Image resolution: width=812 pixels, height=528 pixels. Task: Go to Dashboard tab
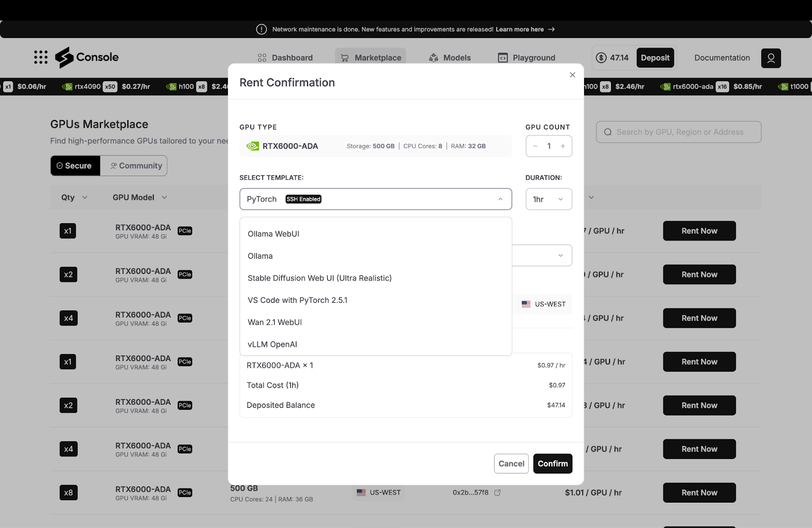tap(285, 58)
